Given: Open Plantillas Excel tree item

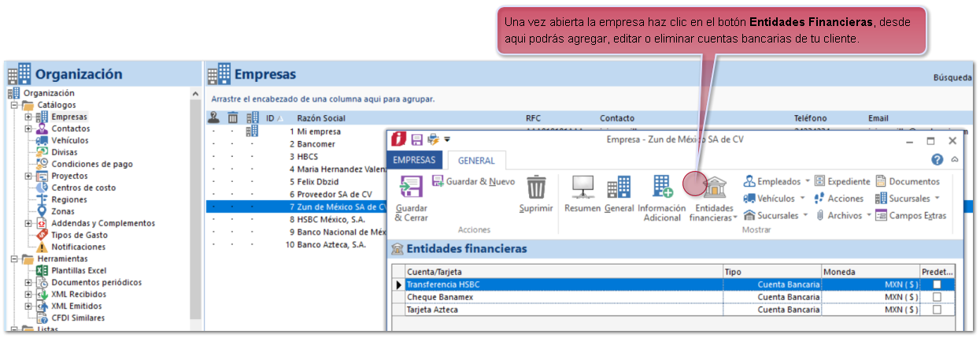Looking at the screenshot, I should 80,270.
